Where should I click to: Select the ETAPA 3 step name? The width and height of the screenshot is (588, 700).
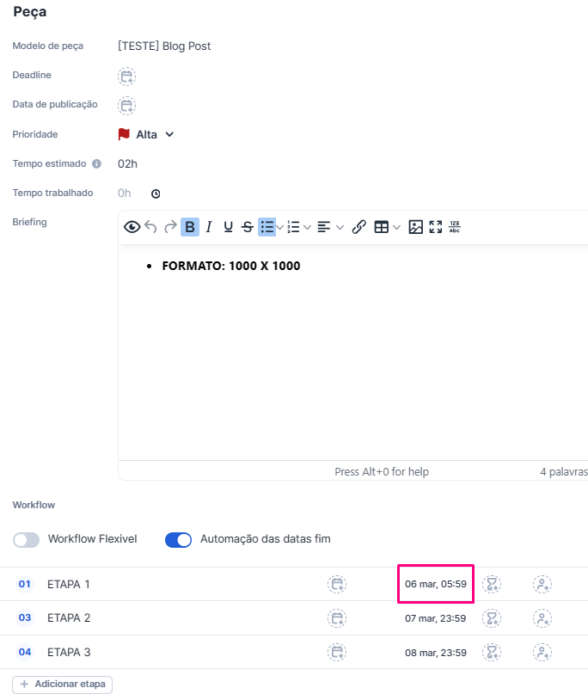pyautogui.click(x=69, y=652)
